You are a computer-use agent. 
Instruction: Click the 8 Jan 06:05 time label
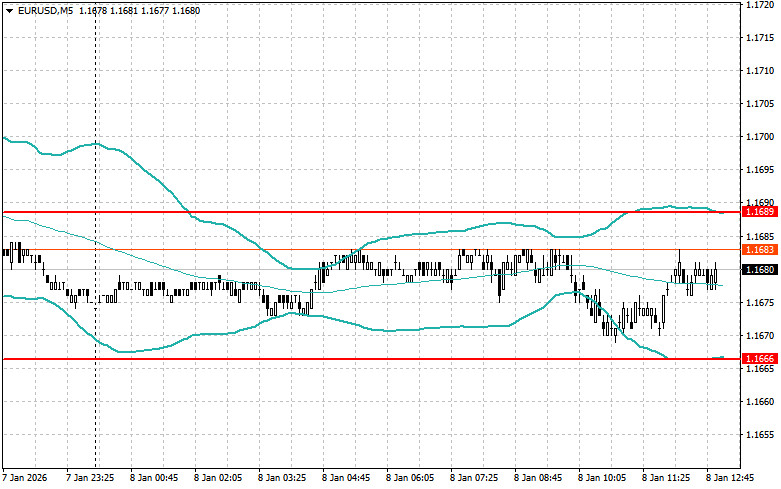point(409,478)
